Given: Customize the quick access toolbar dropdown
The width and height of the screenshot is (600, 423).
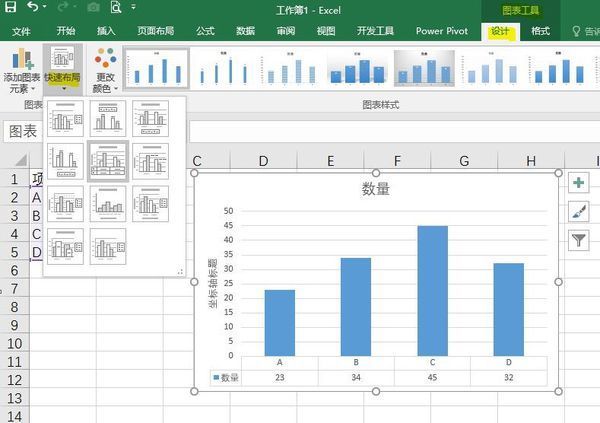Looking at the screenshot, I should click(133, 7).
